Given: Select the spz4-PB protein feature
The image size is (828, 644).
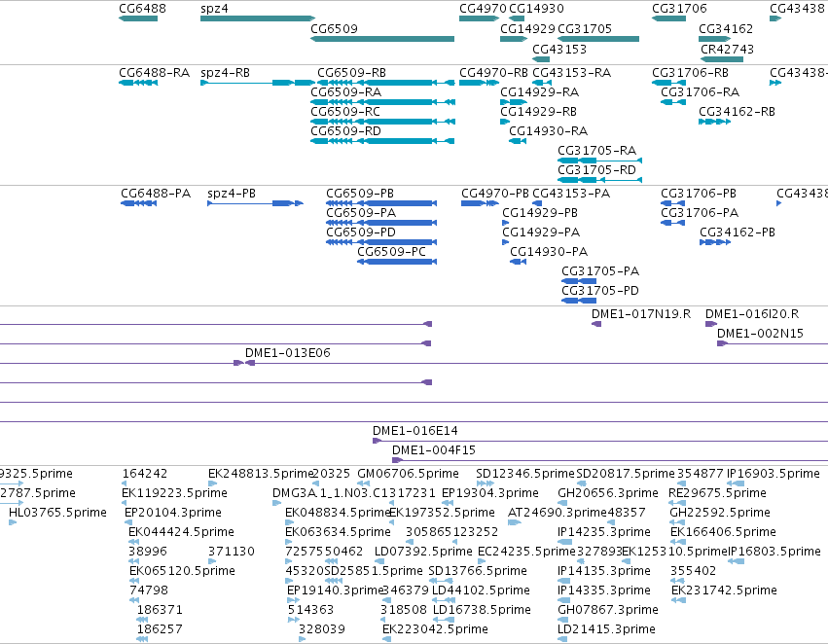Looking at the screenshot, I should (x=256, y=203).
